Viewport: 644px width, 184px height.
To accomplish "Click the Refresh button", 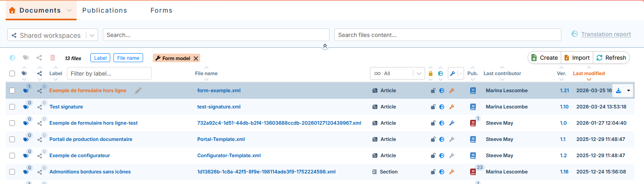I will coord(611,58).
